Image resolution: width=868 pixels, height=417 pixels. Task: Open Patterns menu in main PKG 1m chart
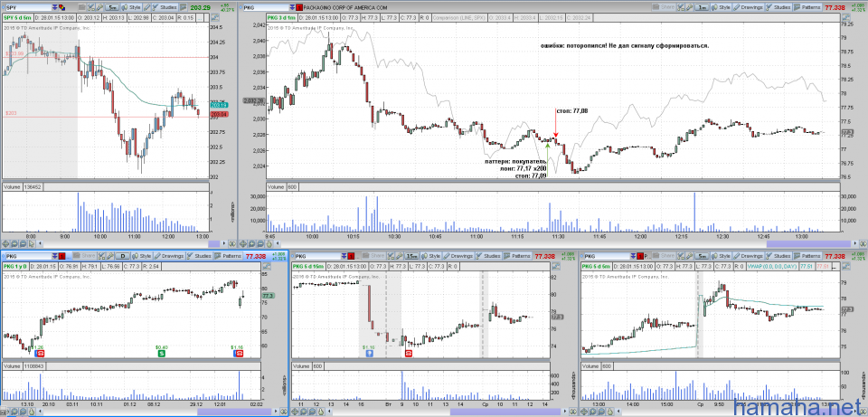807,7
